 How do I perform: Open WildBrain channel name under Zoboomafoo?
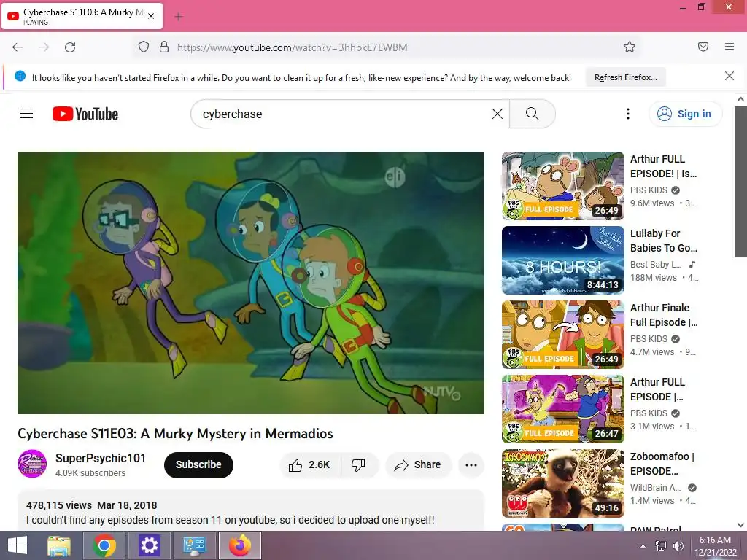[x=656, y=488]
